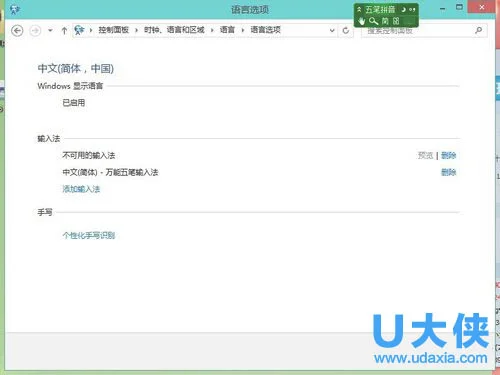Expand chevron after 时钟、语言和区域 breadcrumb

tap(212, 30)
